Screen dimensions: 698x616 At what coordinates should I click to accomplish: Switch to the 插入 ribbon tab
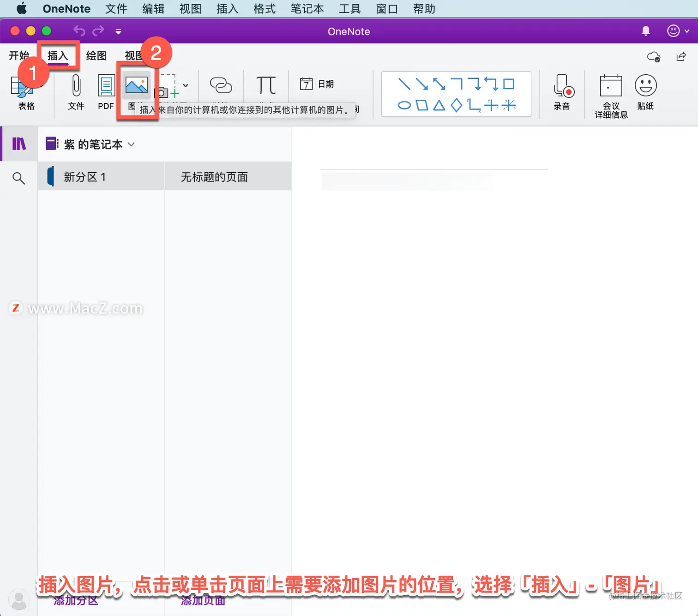click(58, 55)
